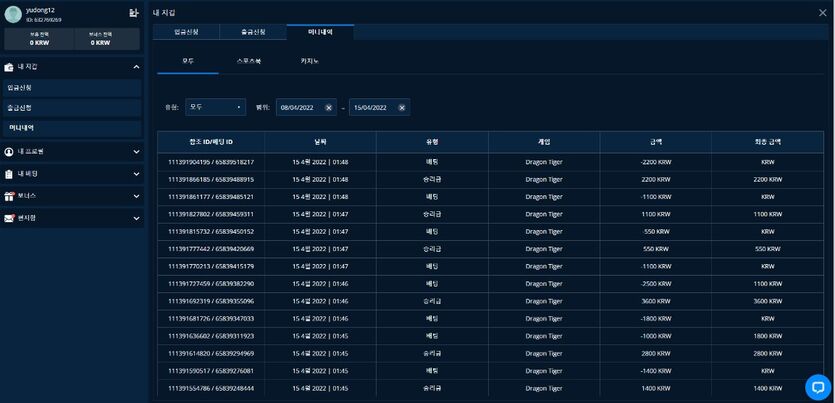Click the icon right of the yudong12 username
Viewport: 835px width, 403px height.
click(134, 13)
